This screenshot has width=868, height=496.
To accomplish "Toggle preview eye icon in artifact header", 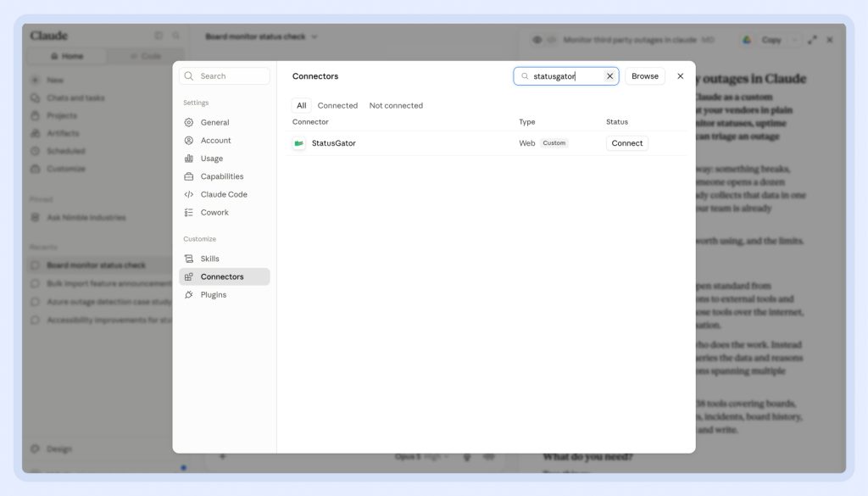I will [x=537, y=40].
